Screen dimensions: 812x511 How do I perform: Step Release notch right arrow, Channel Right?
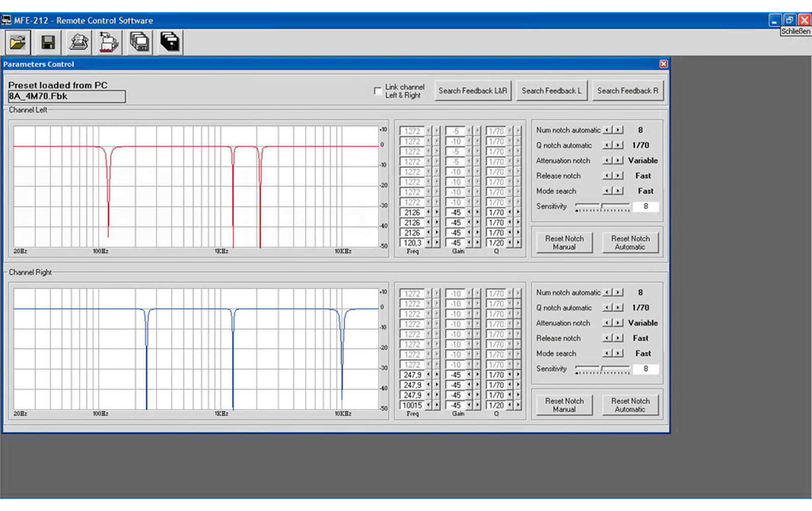click(618, 338)
